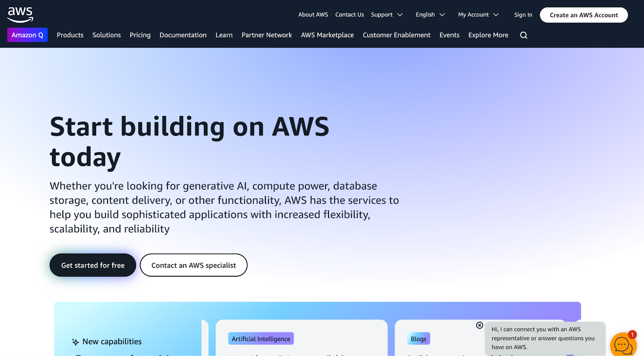The height and width of the screenshot is (356, 644).
Task: Click the New capabilities label
Action: click(112, 342)
